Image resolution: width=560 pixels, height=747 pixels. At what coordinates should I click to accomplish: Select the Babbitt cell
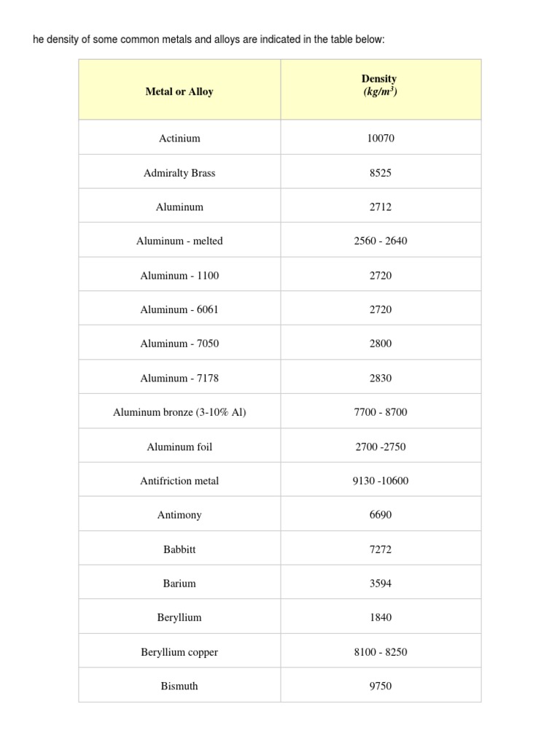[179, 549]
